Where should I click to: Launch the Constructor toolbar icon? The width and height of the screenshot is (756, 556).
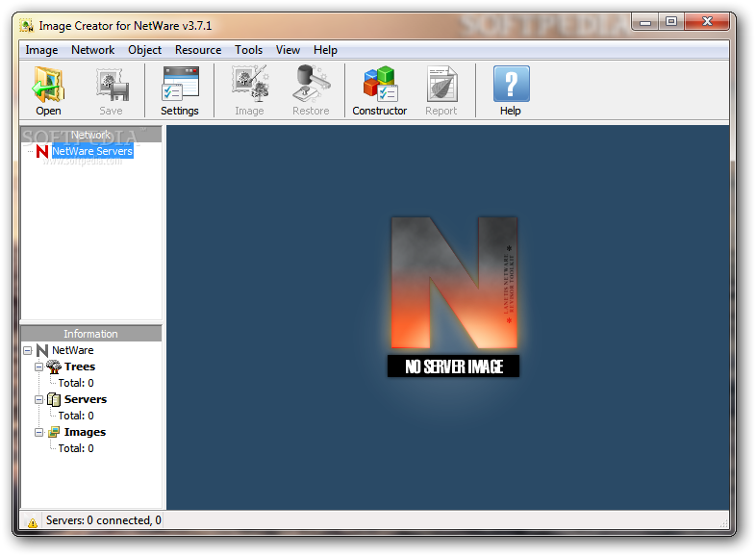tap(380, 85)
